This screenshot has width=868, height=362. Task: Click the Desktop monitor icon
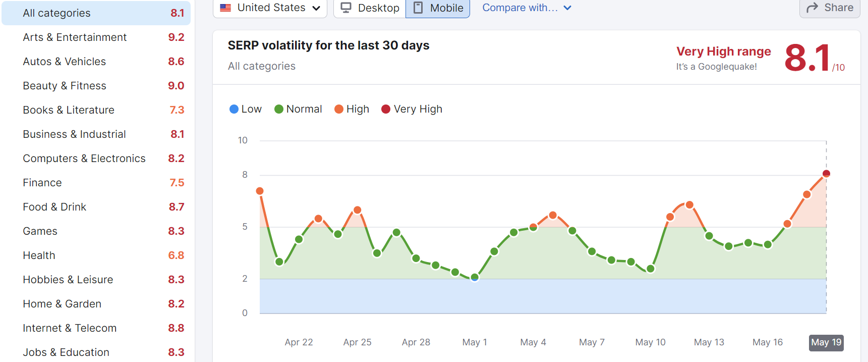click(x=346, y=8)
